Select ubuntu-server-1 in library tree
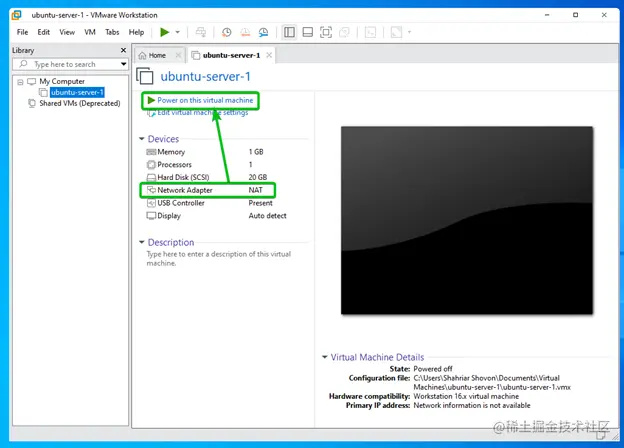 point(77,92)
